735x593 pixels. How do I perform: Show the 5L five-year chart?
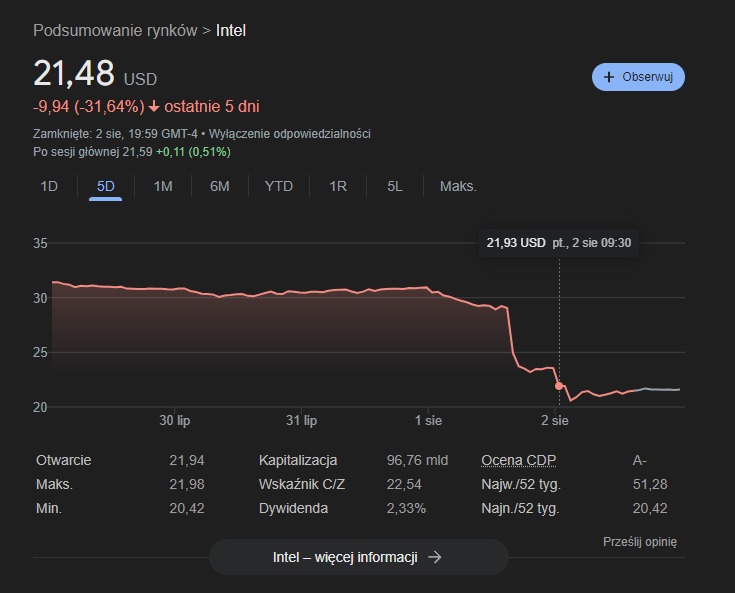[395, 187]
